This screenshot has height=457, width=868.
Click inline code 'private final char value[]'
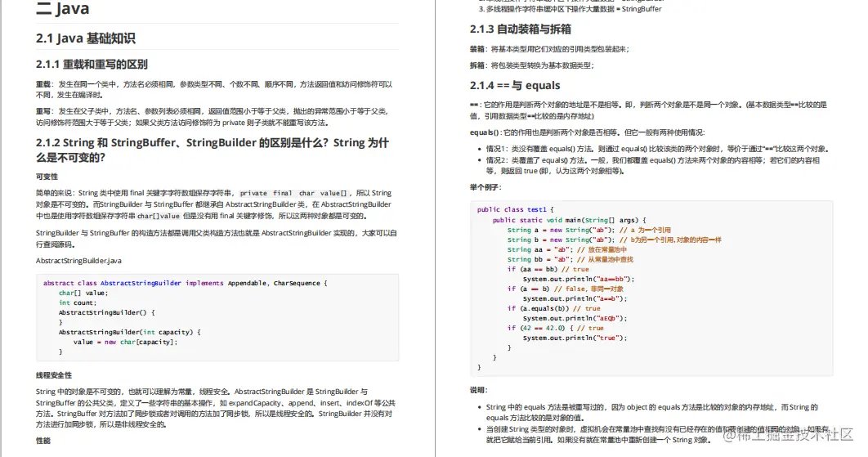click(293, 193)
